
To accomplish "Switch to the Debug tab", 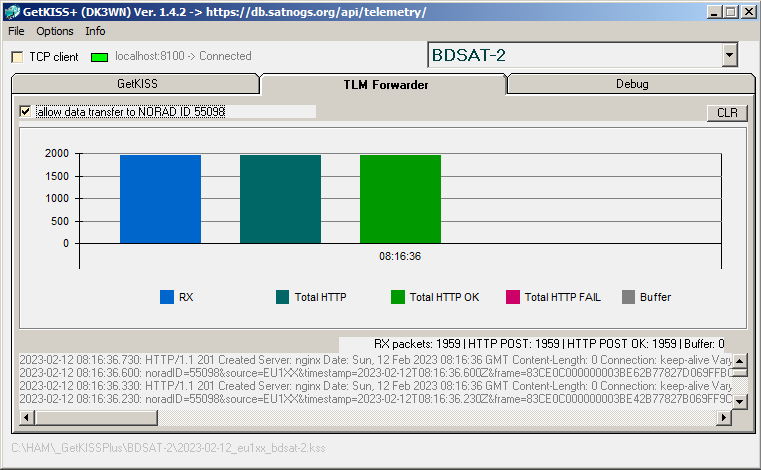I will tap(632, 84).
